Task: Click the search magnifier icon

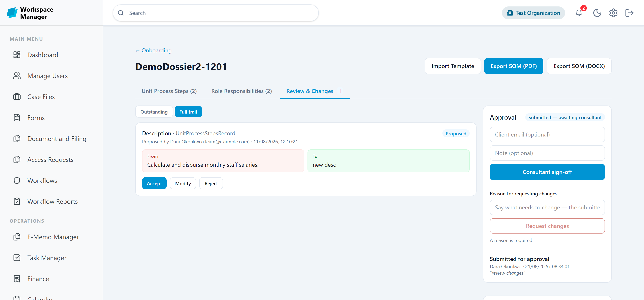Action: click(121, 13)
